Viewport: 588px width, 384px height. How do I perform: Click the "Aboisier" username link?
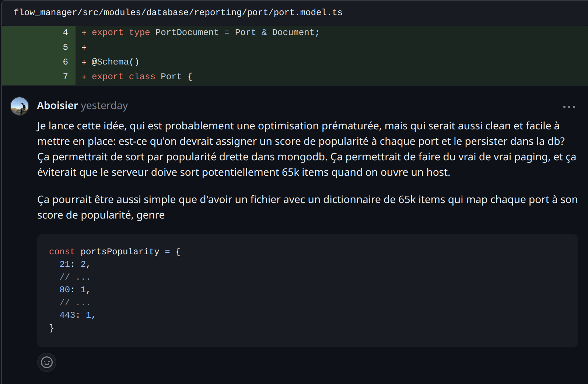(57, 105)
